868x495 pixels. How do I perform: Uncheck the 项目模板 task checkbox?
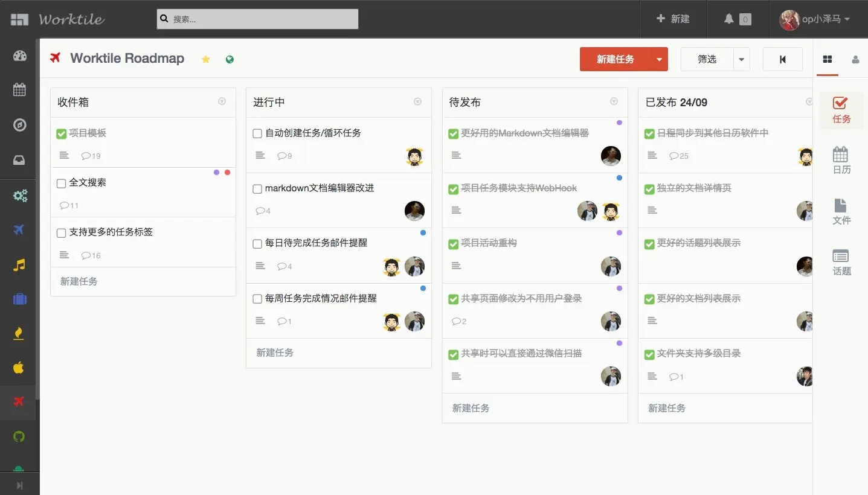(61, 134)
